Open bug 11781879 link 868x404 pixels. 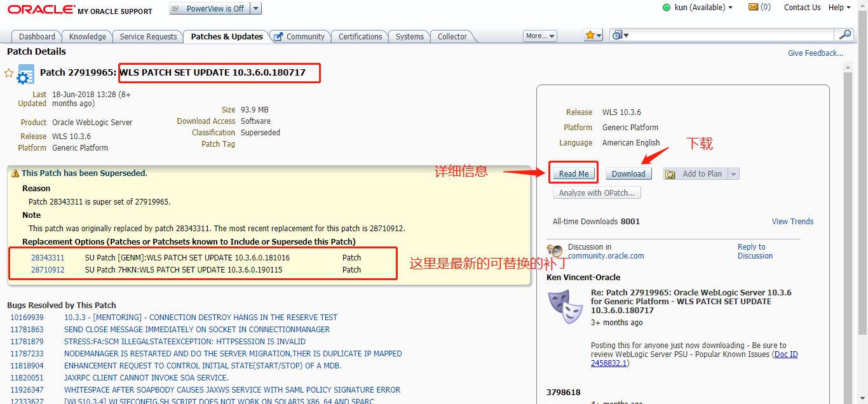[27, 342]
